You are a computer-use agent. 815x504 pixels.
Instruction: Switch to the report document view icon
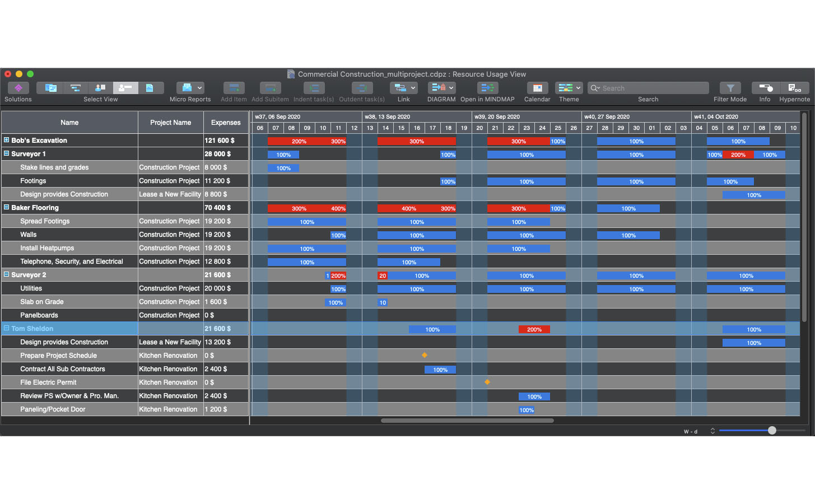coord(150,88)
